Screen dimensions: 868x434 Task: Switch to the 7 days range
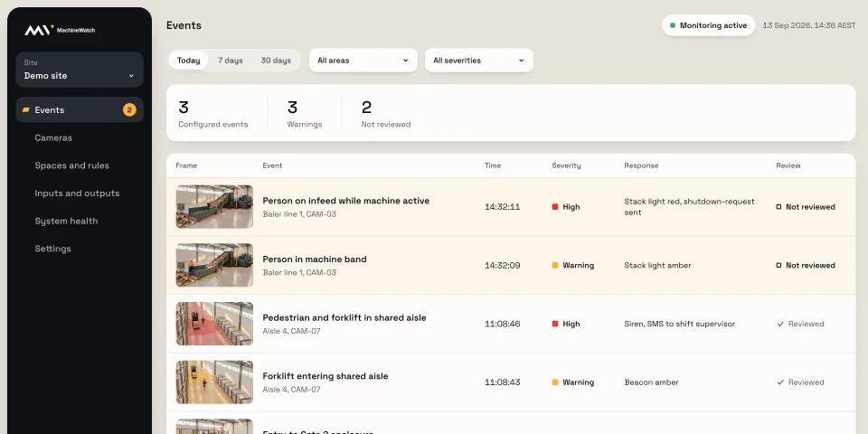click(x=231, y=61)
